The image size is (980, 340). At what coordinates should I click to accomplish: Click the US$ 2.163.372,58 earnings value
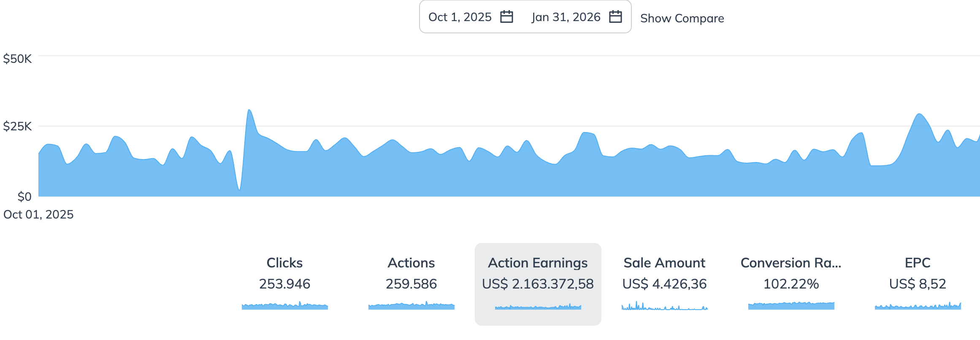click(538, 284)
